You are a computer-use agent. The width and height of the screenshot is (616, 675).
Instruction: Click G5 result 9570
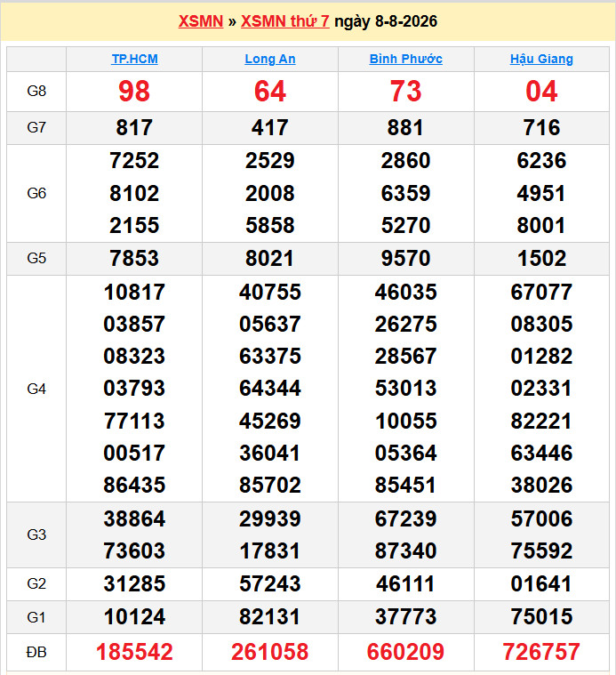(405, 258)
